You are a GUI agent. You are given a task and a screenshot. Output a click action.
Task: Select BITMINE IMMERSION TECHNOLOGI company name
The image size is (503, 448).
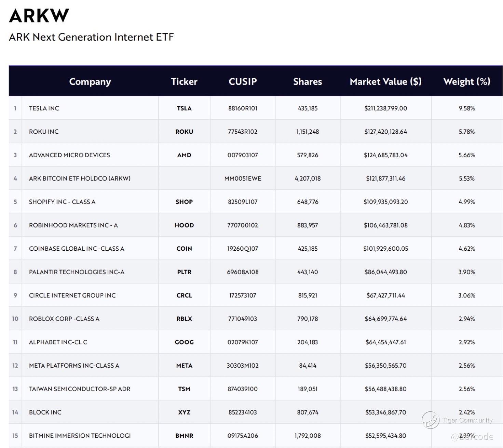pyautogui.click(x=80, y=436)
